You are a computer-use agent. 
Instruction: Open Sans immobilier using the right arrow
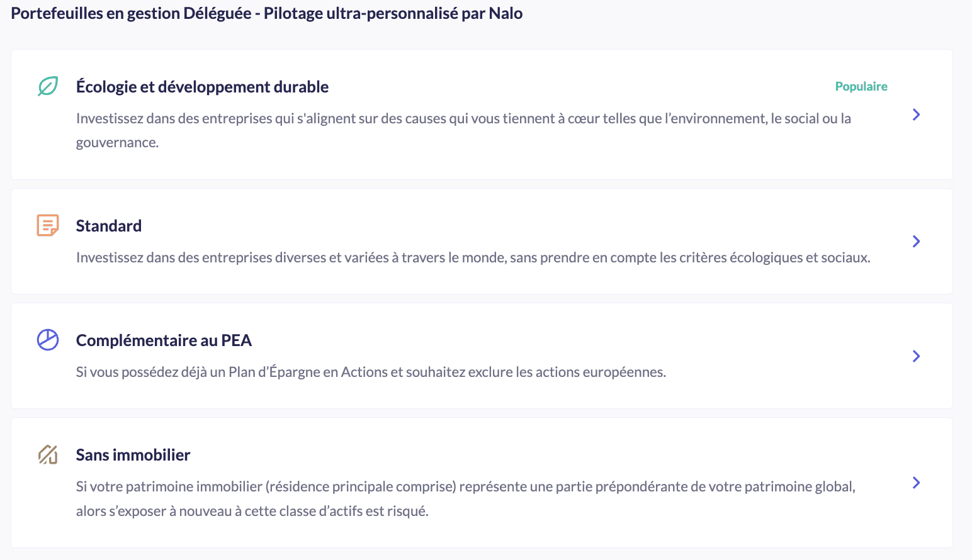coord(916,483)
